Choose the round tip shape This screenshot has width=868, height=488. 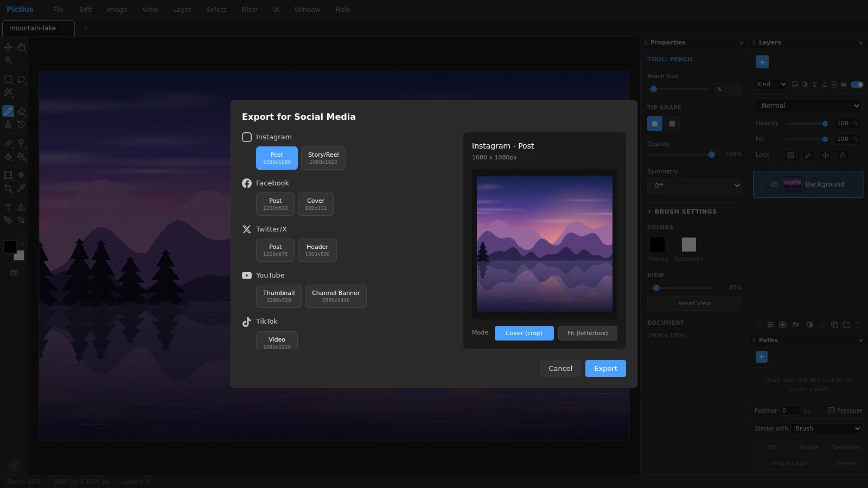655,124
